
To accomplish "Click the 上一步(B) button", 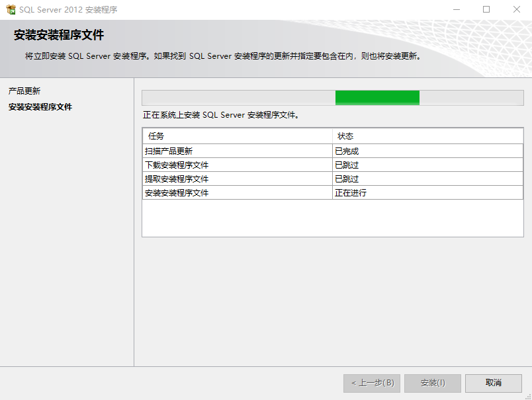I will [371, 383].
